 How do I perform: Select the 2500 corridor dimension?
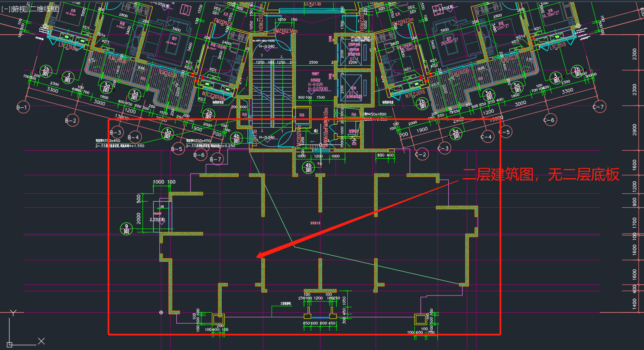(x=313, y=63)
